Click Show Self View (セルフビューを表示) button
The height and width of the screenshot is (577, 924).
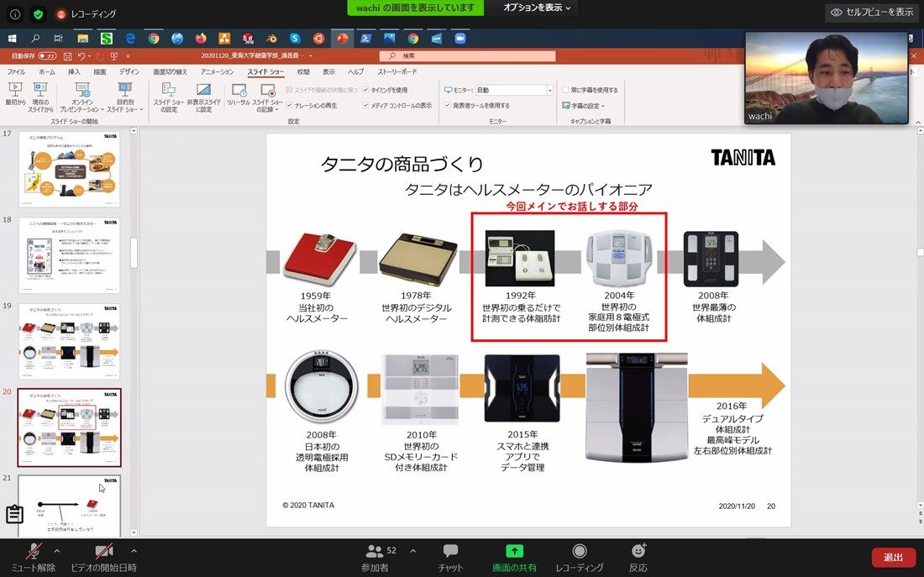(x=872, y=12)
